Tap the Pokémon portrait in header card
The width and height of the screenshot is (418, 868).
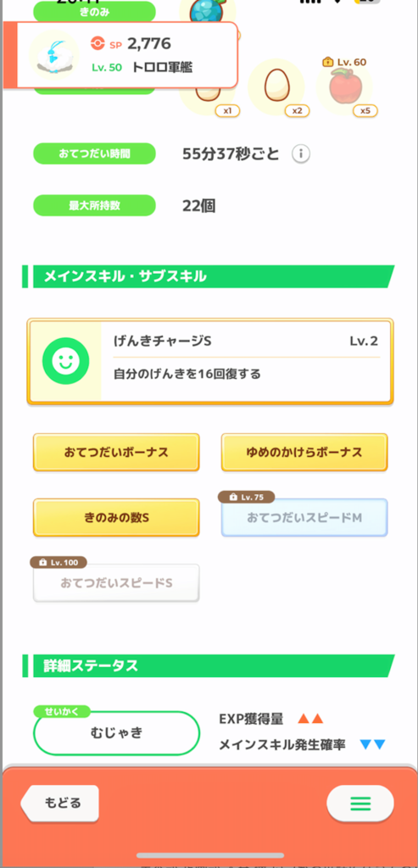click(53, 54)
